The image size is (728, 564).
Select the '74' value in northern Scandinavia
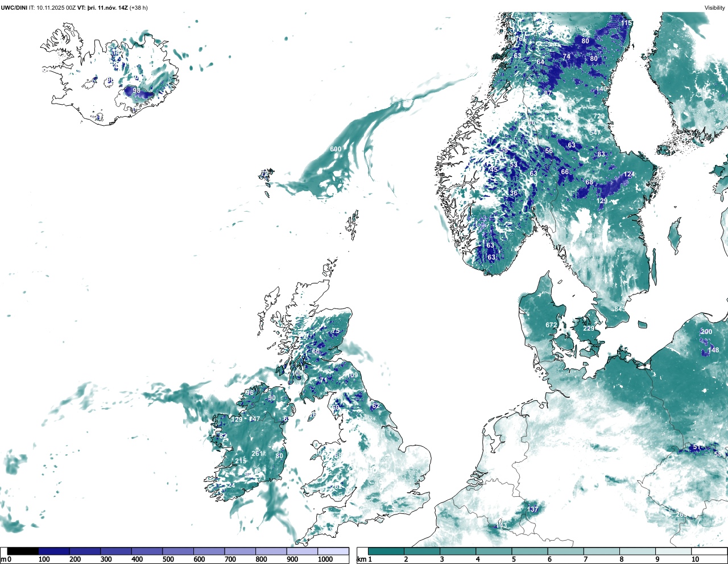coord(566,56)
